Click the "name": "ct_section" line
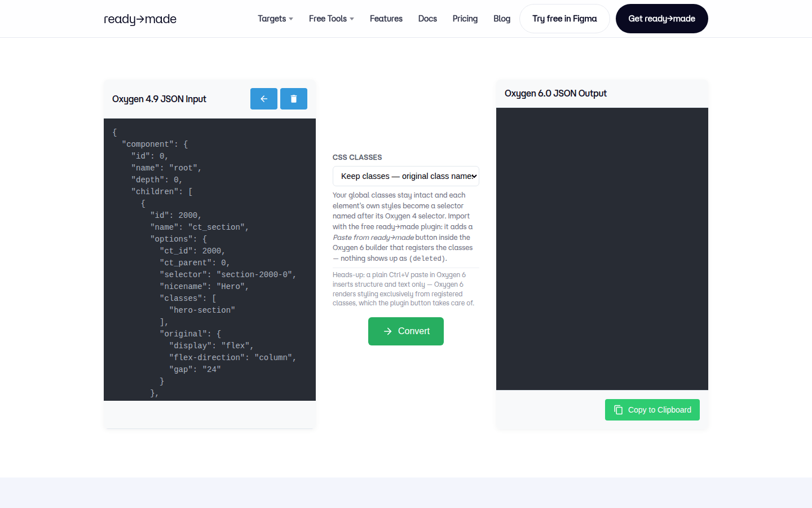 point(200,227)
